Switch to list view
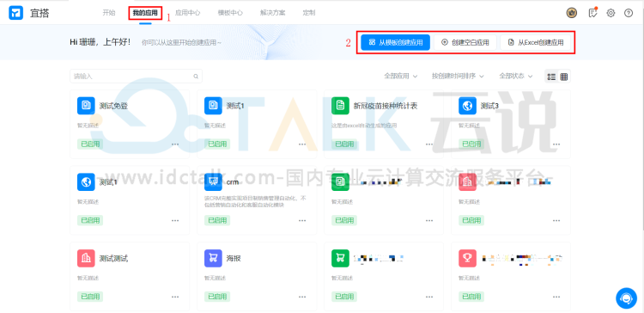644x313 pixels. pos(551,77)
